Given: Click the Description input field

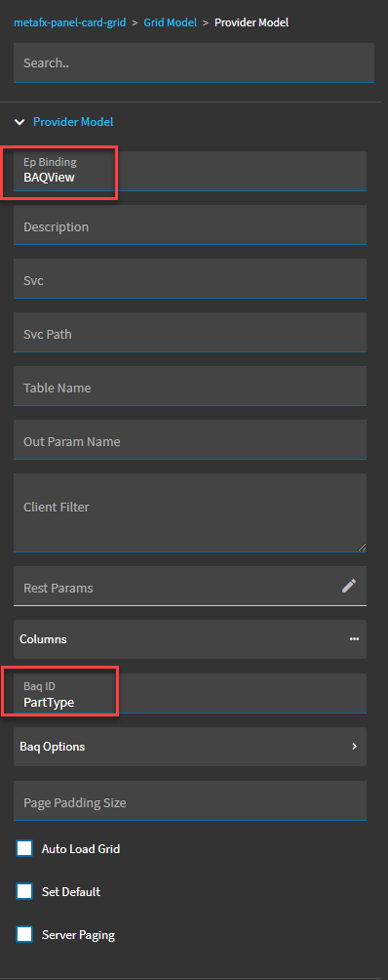Looking at the screenshot, I should 190,225.
